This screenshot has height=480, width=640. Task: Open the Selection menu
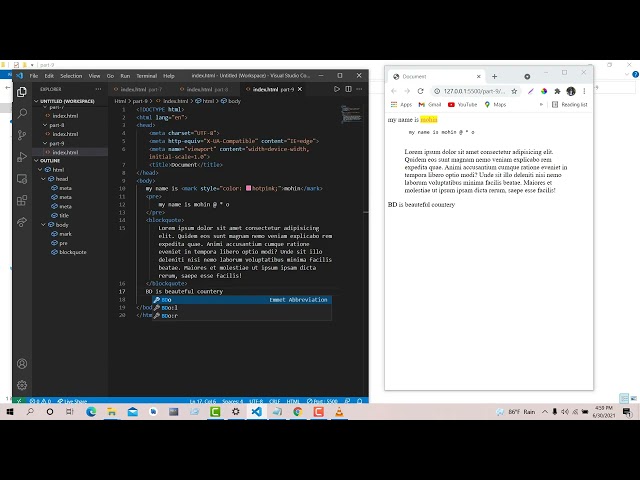point(71,76)
